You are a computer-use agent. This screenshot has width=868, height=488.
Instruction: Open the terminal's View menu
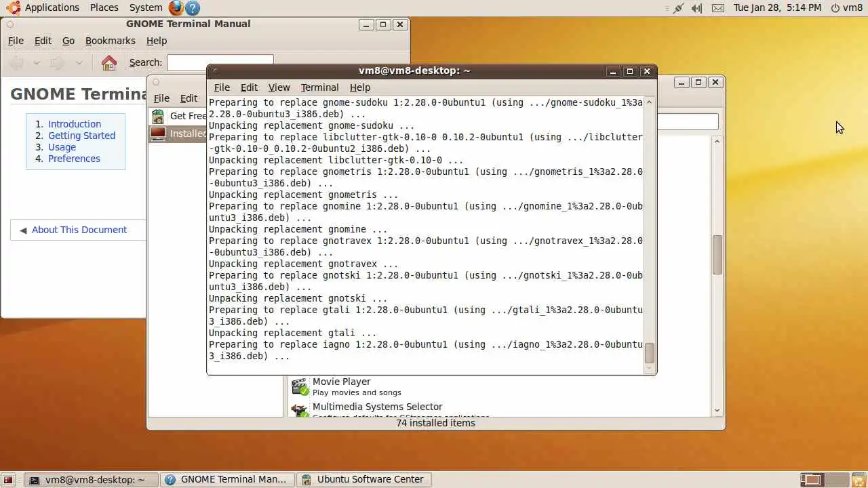tap(279, 87)
